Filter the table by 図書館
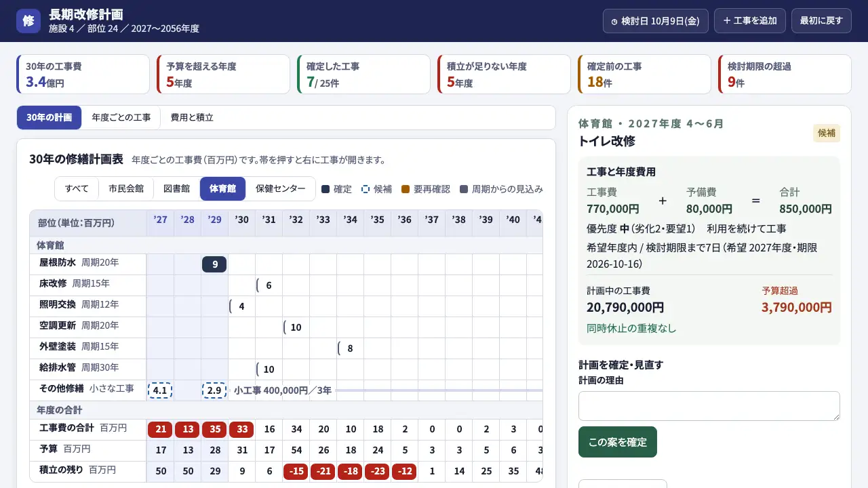 pos(176,189)
